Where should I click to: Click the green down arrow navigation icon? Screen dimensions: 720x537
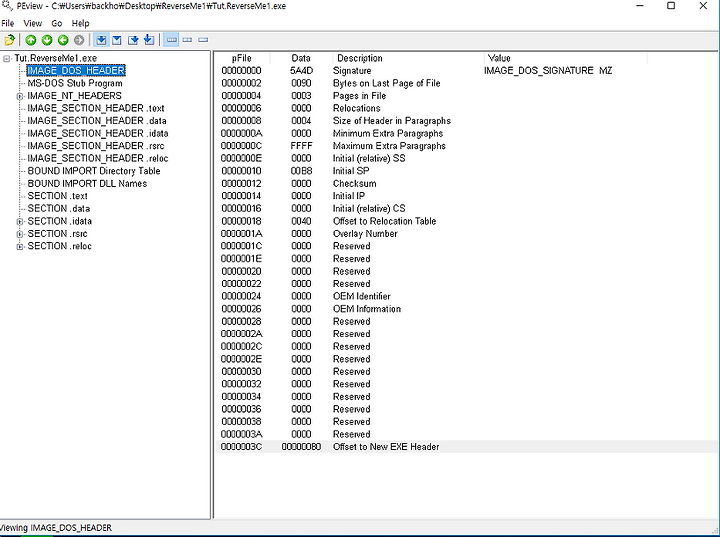point(47,40)
